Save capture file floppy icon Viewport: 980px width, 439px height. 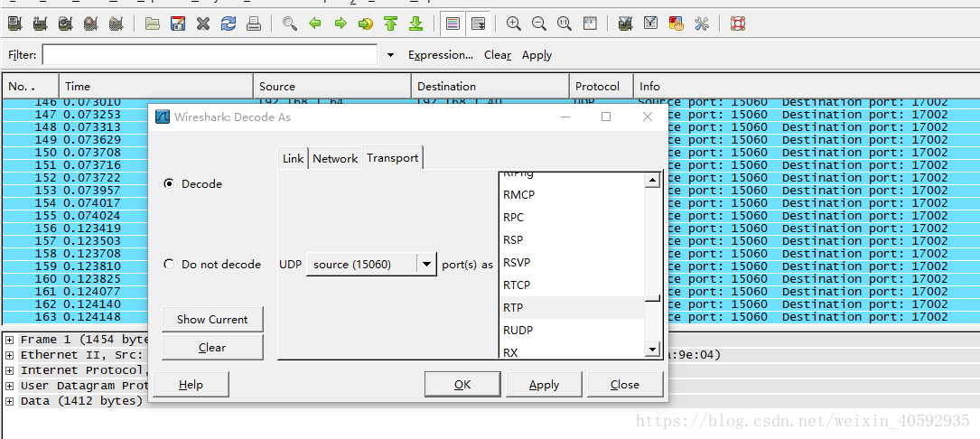tap(178, 23)
